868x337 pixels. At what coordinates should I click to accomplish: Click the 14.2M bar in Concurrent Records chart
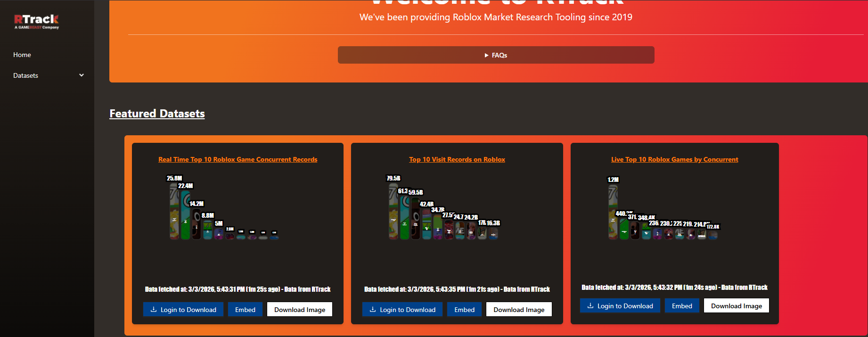197,224
